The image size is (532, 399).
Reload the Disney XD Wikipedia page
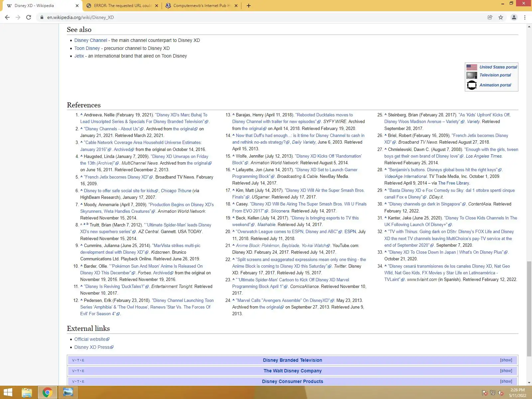[x=29, y=17]
